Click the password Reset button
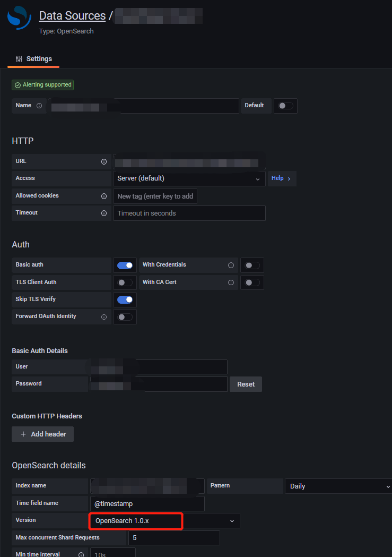392x557 pixels. (246, 384)
